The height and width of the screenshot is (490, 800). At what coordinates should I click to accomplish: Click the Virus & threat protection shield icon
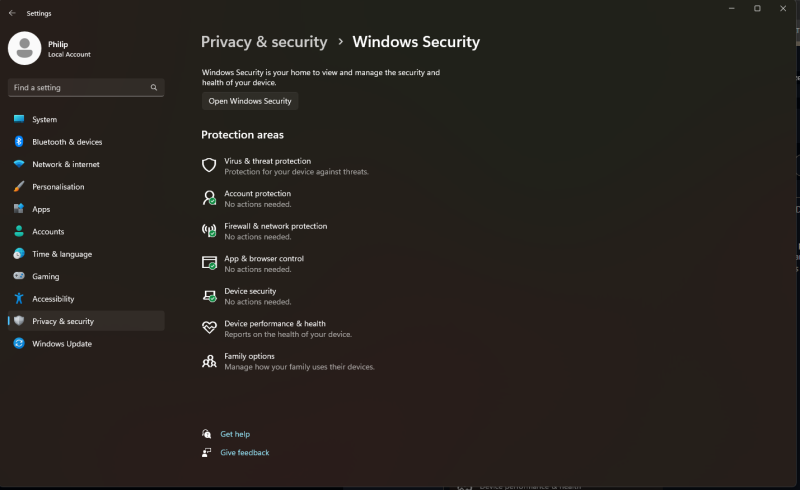[209, 165]
